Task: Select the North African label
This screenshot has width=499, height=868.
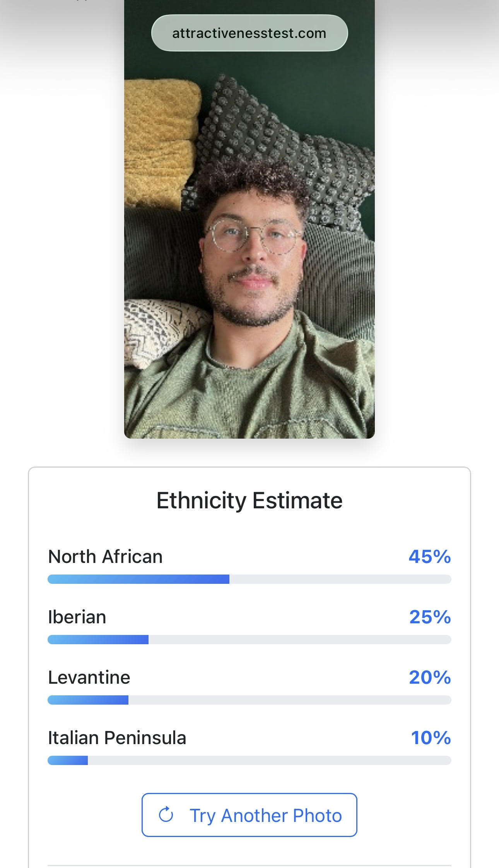Action: (105, 557)
